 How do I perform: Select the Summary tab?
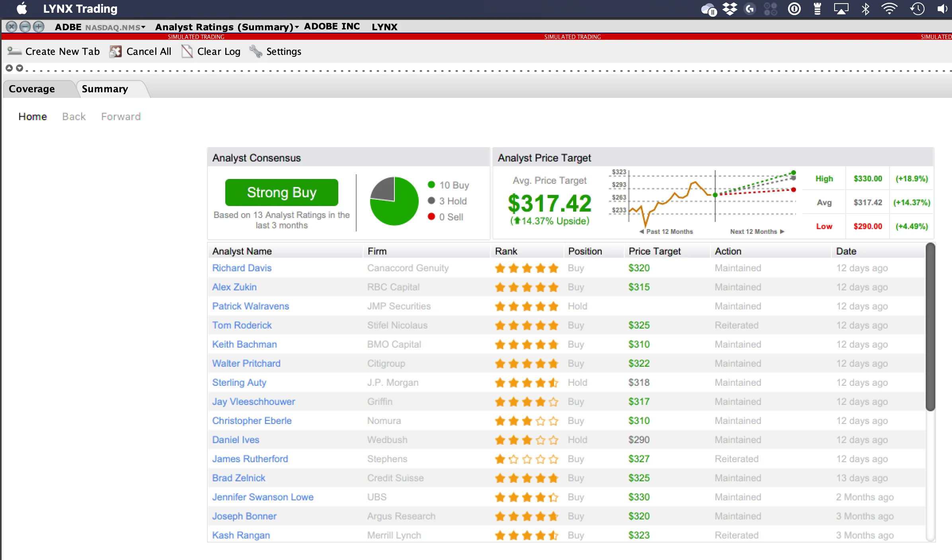pos(105,89)
